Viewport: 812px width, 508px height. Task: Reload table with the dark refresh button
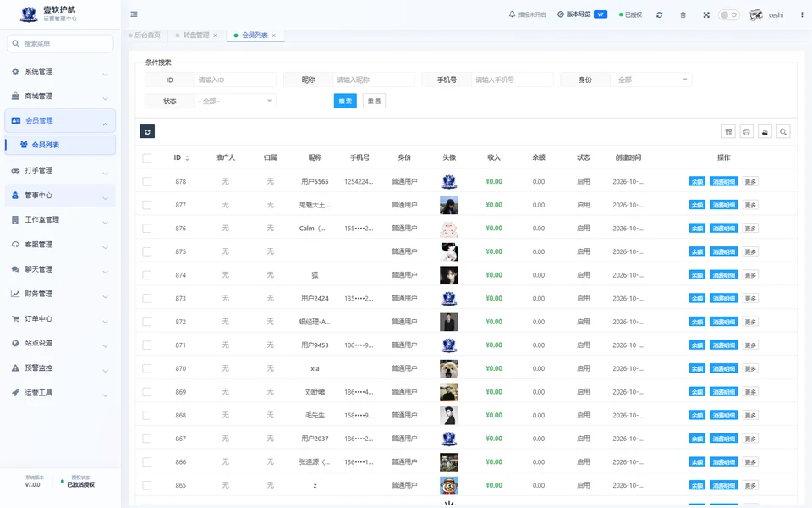(x=147, y=132)
